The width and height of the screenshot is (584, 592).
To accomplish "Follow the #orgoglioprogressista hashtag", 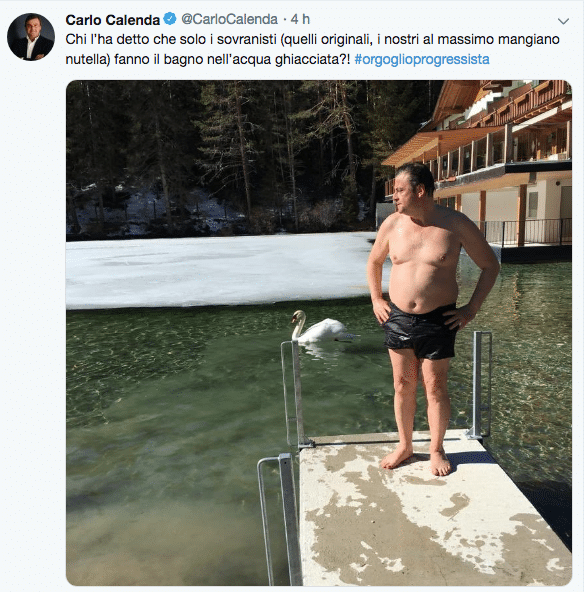I will tap(422, 59).
